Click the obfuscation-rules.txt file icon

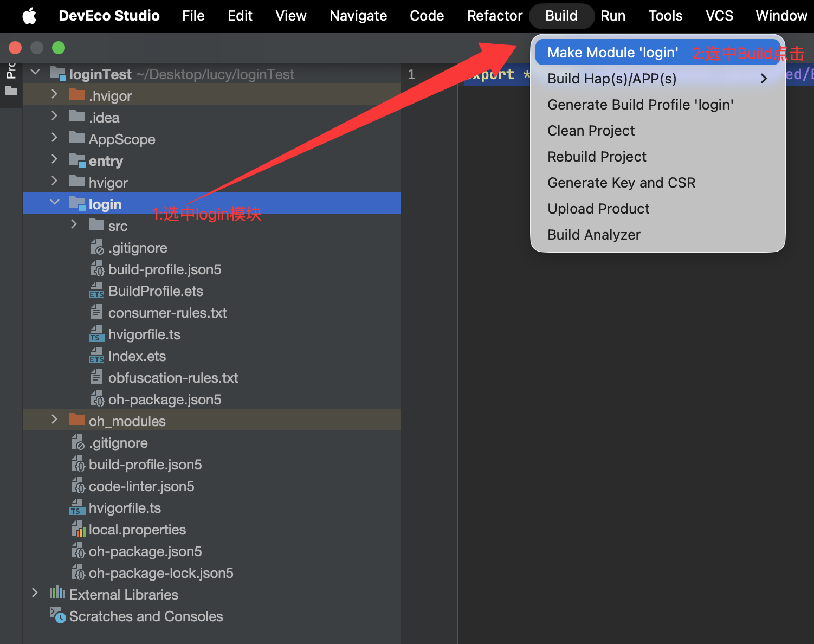(x=96, y=377)
